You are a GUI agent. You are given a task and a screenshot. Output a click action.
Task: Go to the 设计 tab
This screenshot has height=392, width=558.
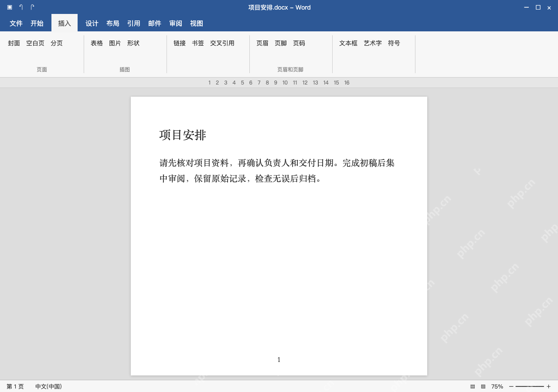pyautogui.click(x=92, y=24)
